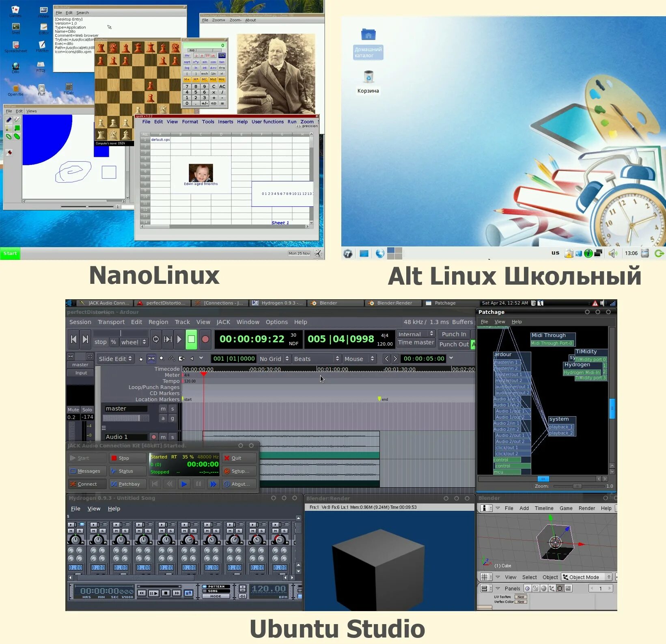Viewport: 666px width, 644px height.
Task: Select the pencil tool in NanoLinux paint
Action: coord(9,120)
